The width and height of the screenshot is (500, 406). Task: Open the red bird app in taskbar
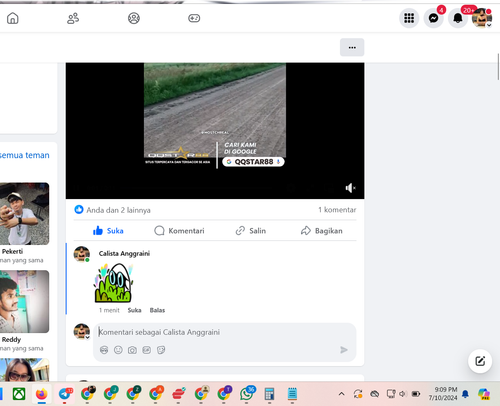coord(179,394)
